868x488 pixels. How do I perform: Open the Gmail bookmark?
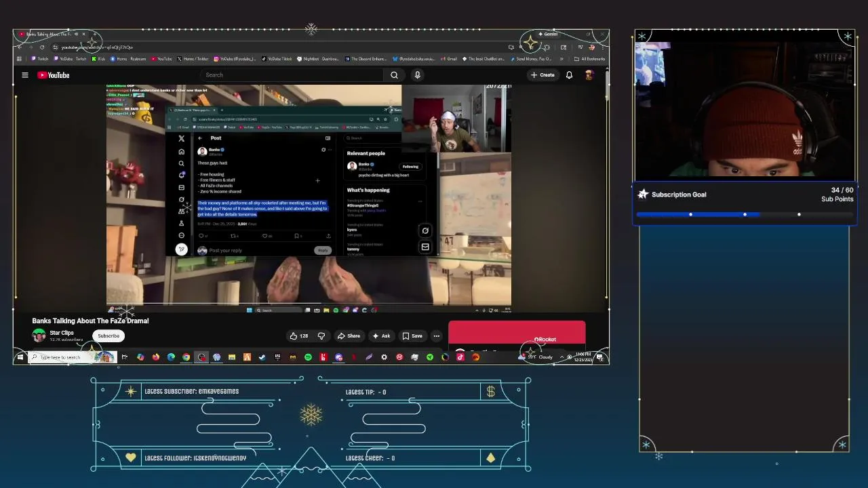(x=448, y=59)
